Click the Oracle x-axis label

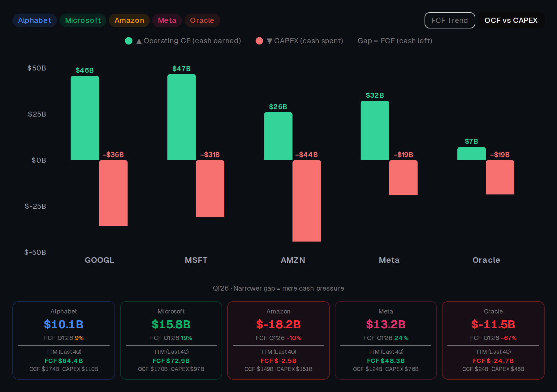pos(486,260)
